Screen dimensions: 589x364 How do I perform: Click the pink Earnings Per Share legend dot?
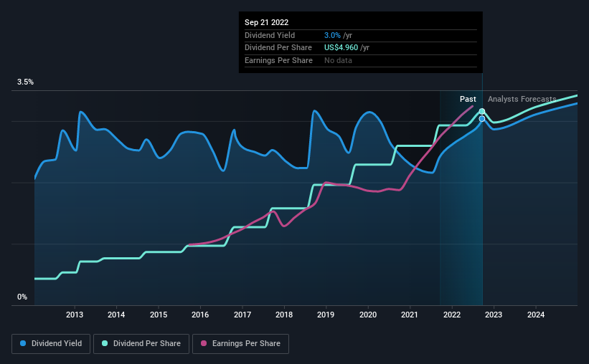pyautogui.click(x=204, y=343)
